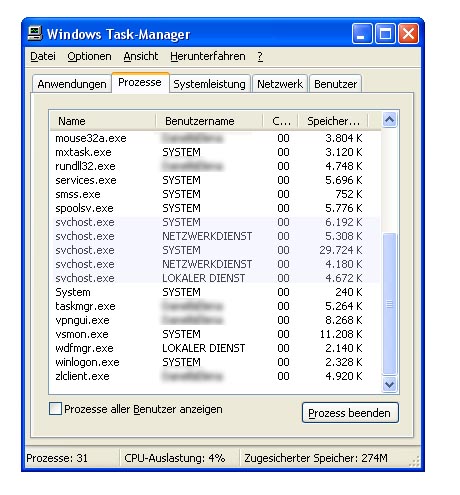This screenshot has width=460, height=495.
Task: Select svchost.exe using 5.308 K
Action: 215,236
